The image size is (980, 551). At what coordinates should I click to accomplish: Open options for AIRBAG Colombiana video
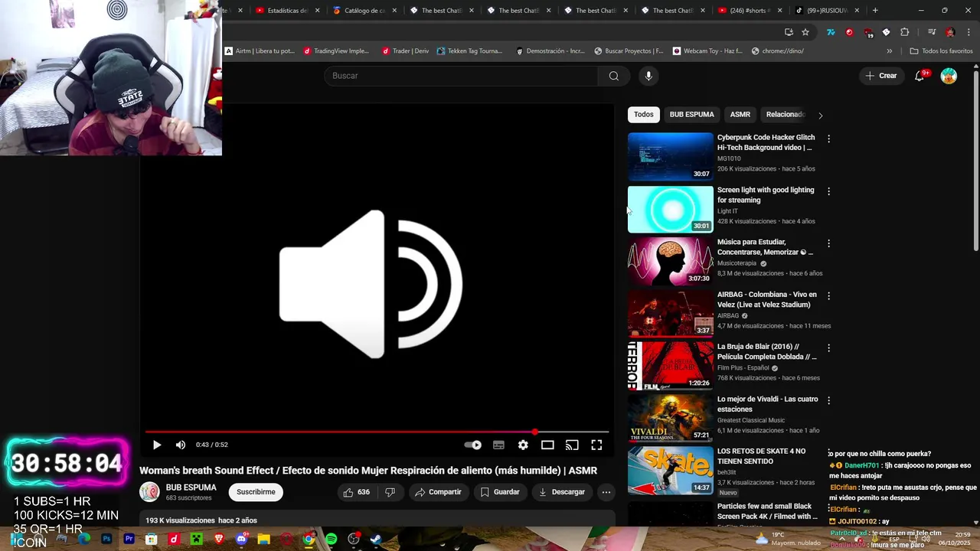point(828,296)
